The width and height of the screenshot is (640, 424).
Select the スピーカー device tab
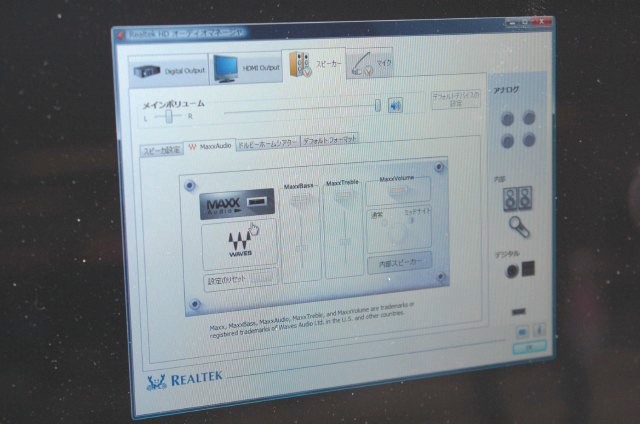tap(314, 63)
